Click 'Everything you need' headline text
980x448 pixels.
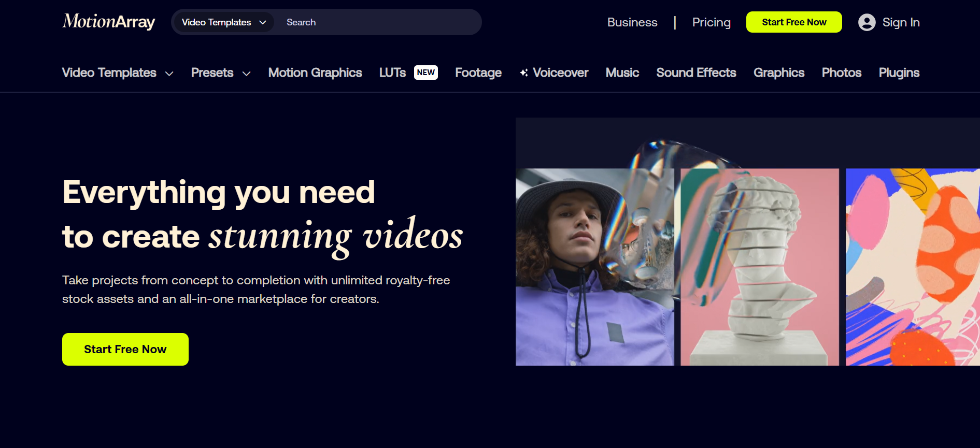coord(219,193)
